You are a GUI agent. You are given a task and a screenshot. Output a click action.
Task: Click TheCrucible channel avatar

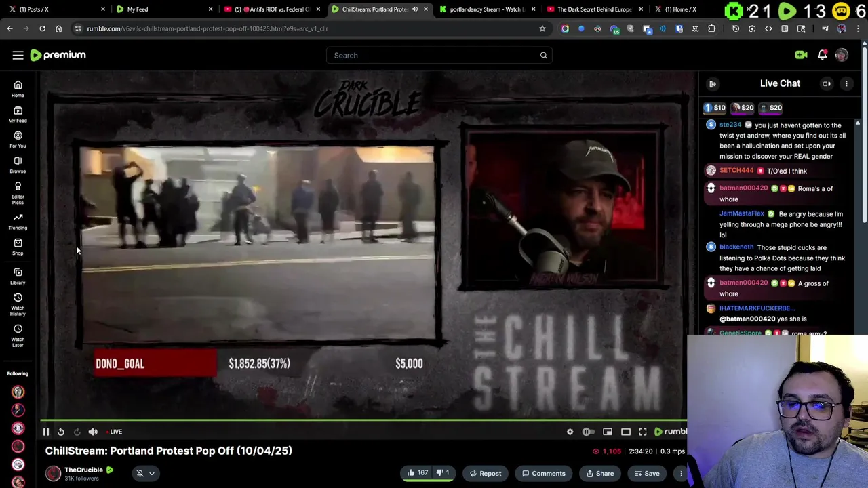[x=53, y=474]
